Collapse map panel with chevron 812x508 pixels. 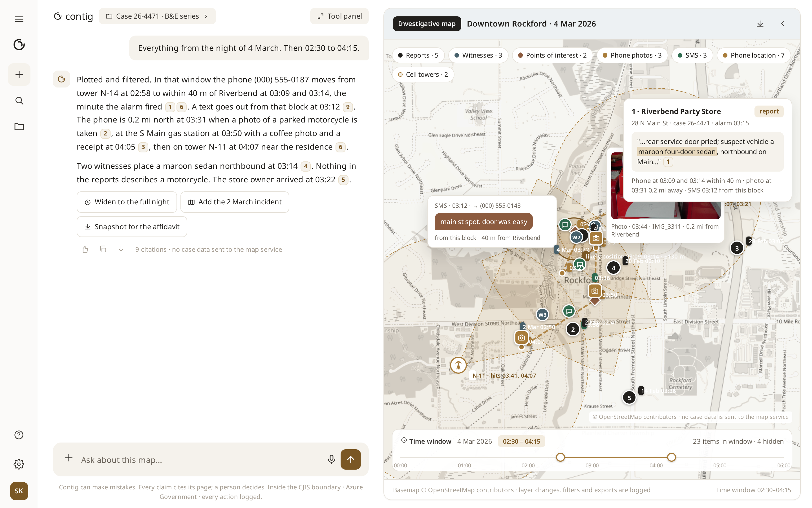pos(782,24)
